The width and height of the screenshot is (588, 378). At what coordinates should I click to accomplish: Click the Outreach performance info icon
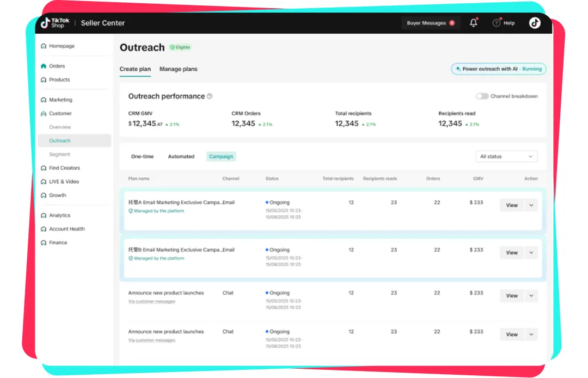(x=210, y=96)
